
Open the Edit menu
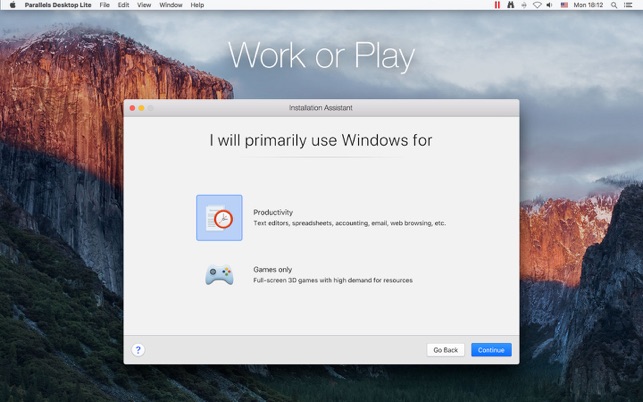tap(123, 5)
